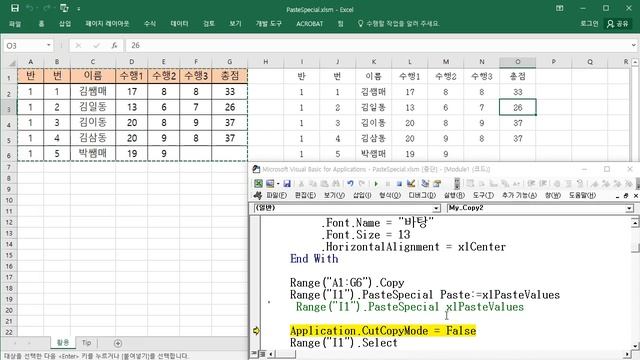Click the Reset (stop) icon in VBA toolbar
640x360 pixels.
pos(399,184)
